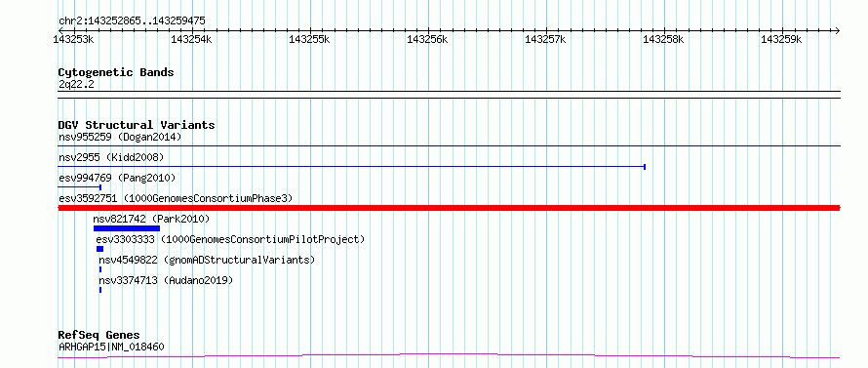Select the nsv2955 (Kidd2008) variant label
Viewport: 868px width, 368px height.
point(111,158)
